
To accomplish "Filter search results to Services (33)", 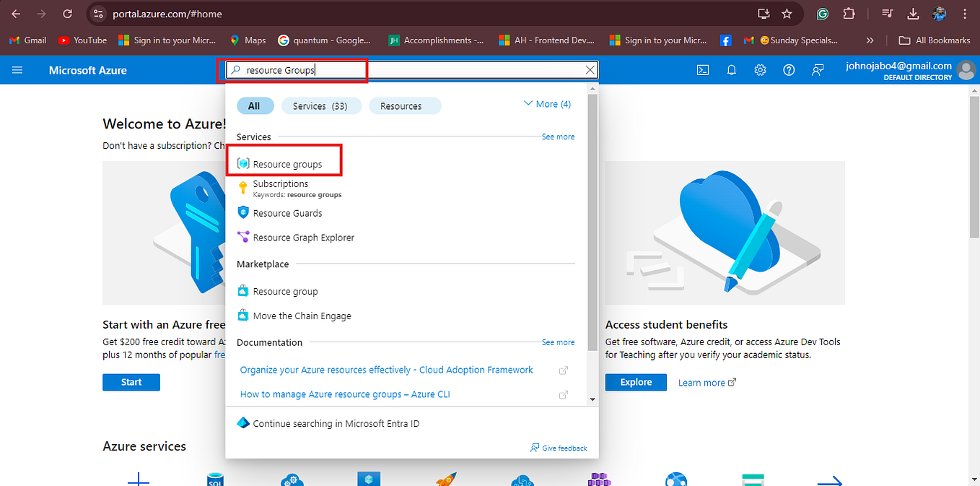I will click(x=321, y=105).
